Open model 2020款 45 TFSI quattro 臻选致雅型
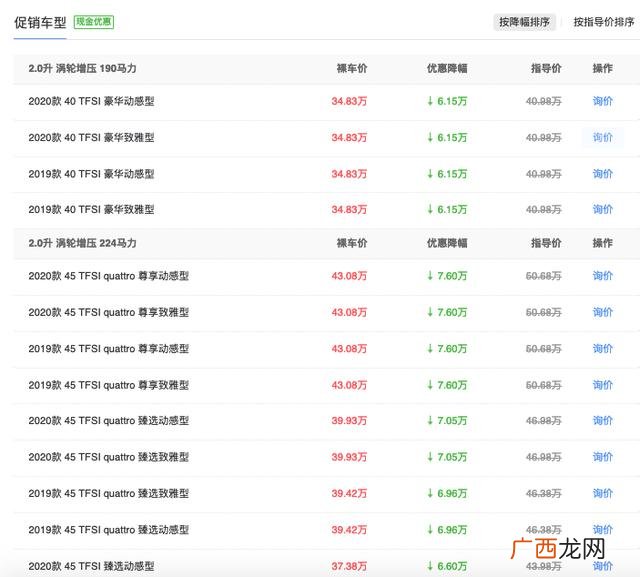Viewport: 640px width, 577px height. [109, 457]
